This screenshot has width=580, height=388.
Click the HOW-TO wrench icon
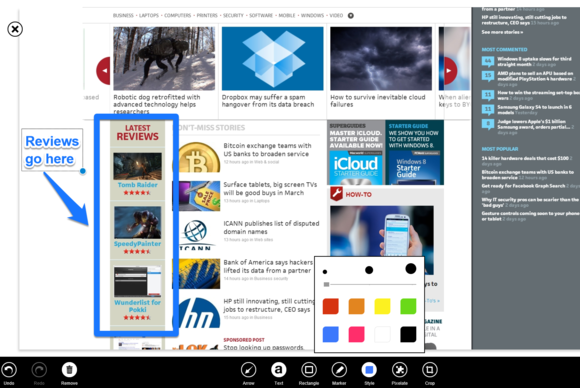click(336, 194)
